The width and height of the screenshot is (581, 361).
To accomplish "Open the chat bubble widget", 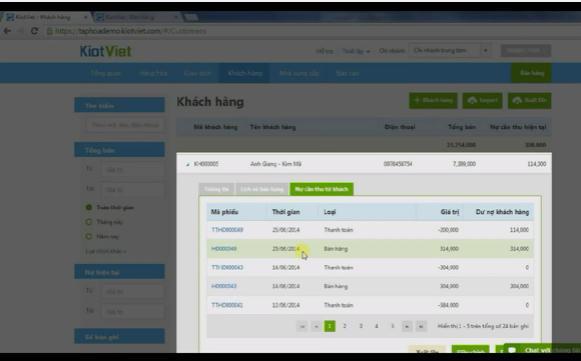I will (x=512, y=350).
